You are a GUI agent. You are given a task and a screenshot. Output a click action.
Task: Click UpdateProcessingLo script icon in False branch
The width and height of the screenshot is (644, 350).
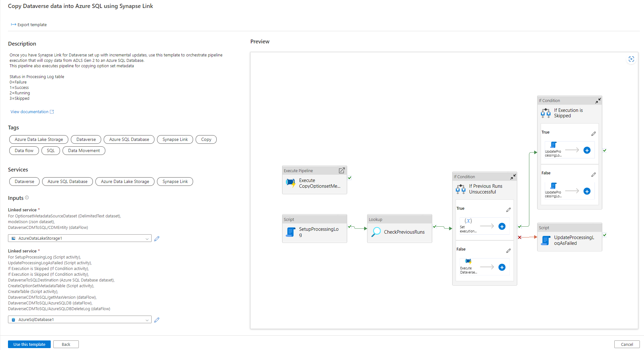(553, 186)
